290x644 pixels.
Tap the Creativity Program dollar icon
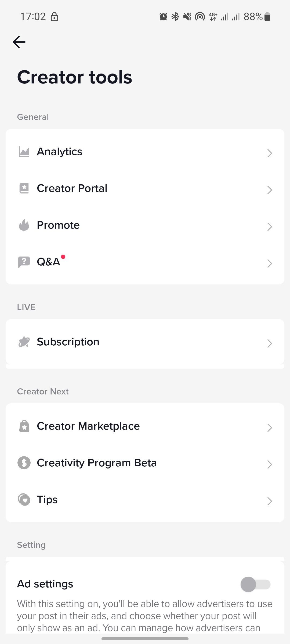(x=24, y=463)
